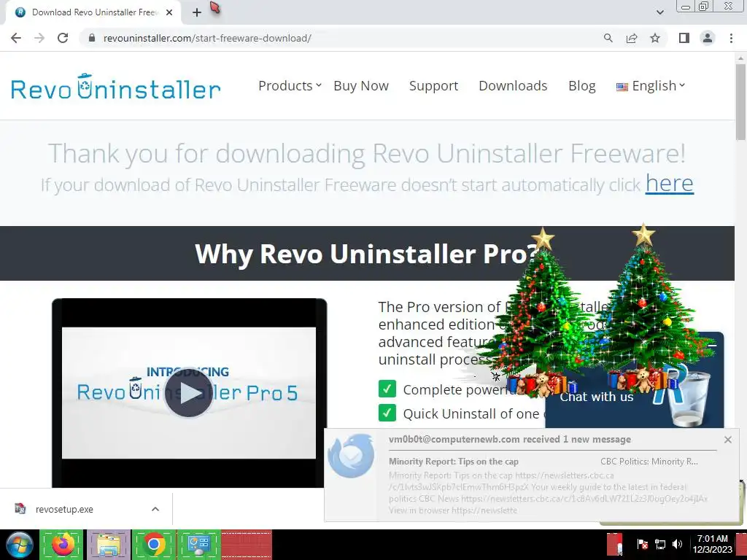Open Chrome's three-dot menu
747x560 pixels.
[731, 38]
